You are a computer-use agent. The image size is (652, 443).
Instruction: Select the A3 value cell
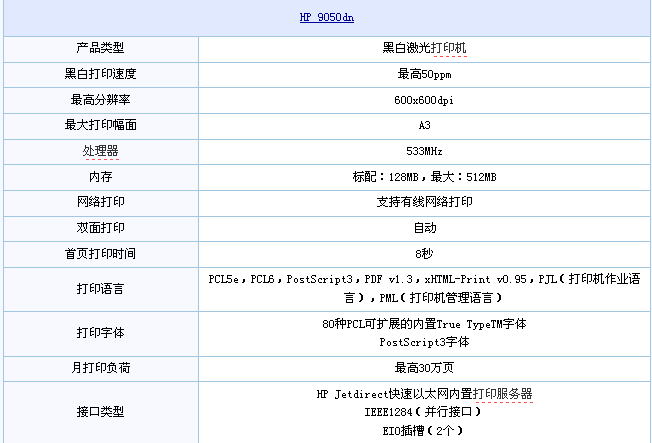425,126
